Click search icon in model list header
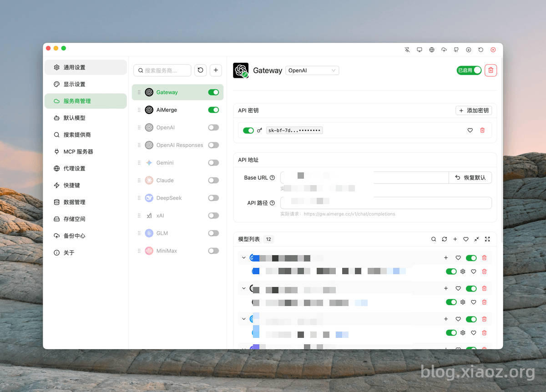The image size is (546, 392). (x=434, y=239)
